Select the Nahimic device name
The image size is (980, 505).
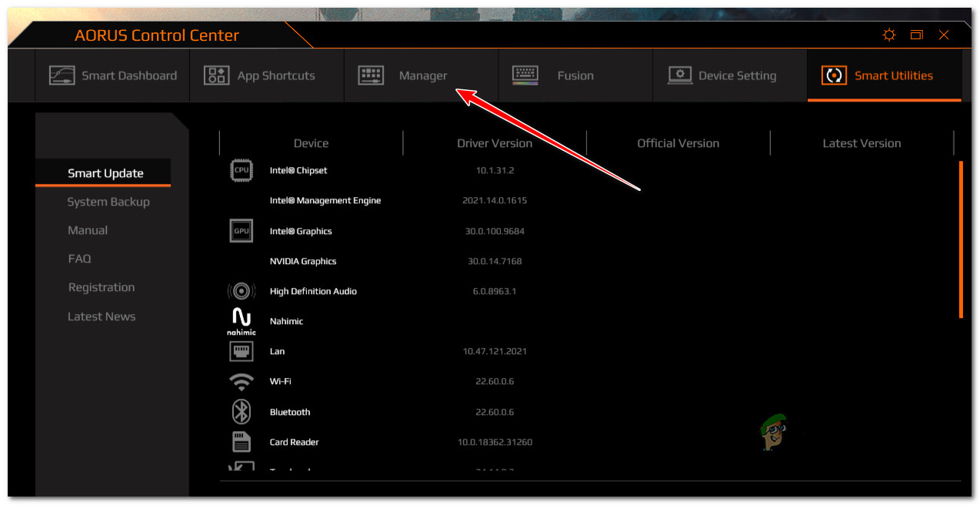click(x=286, y=321)
